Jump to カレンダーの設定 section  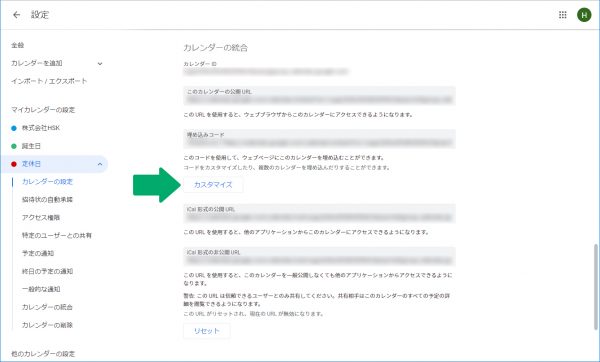click(47, 182)
